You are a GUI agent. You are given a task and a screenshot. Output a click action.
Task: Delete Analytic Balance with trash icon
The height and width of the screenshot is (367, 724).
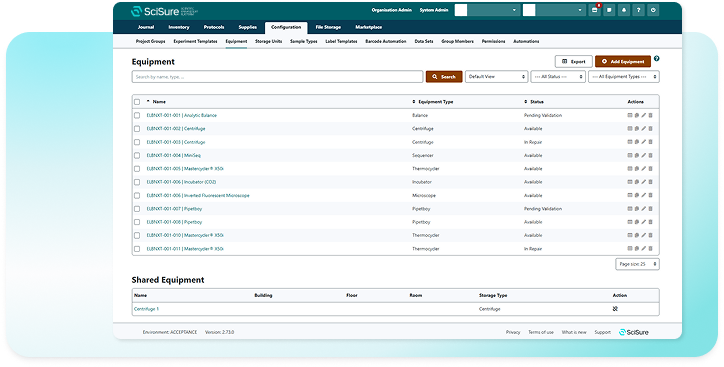[651, 115]
